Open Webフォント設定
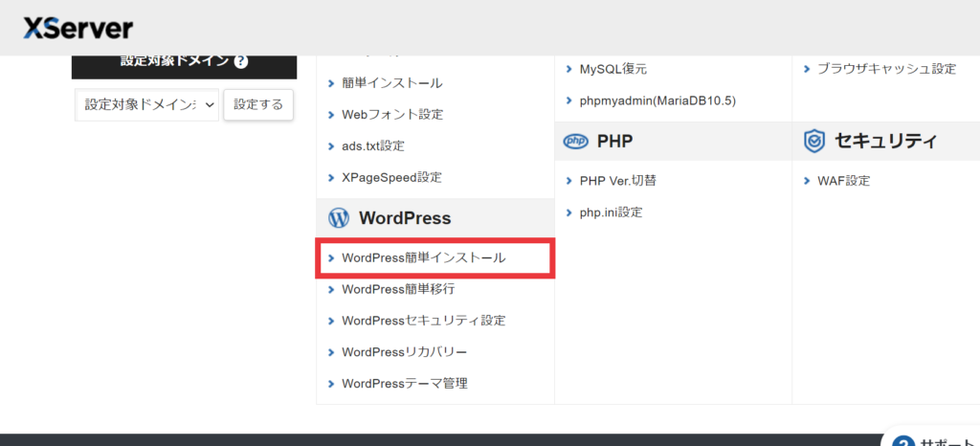 pyautogui.click(x=392, y=115)
